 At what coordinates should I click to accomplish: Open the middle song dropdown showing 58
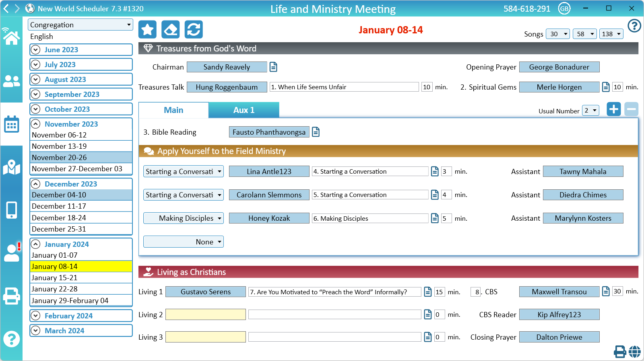(x=584, y=34)
